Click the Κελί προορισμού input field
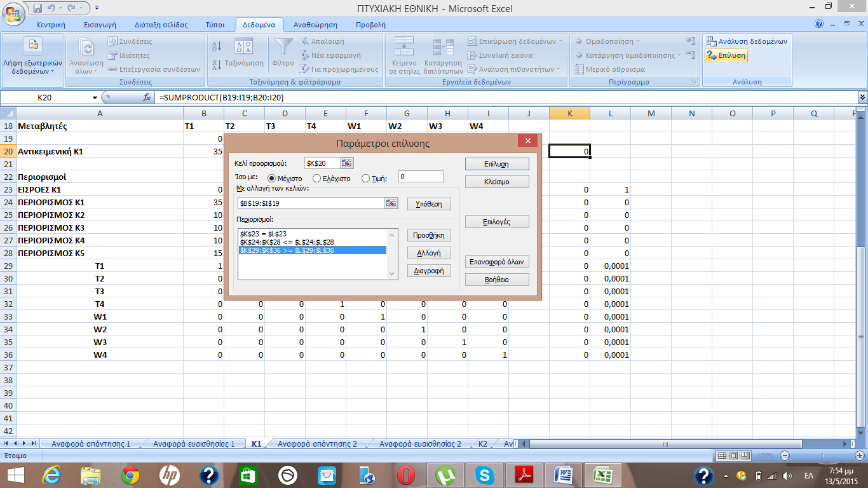 click(x=323, y=163)
